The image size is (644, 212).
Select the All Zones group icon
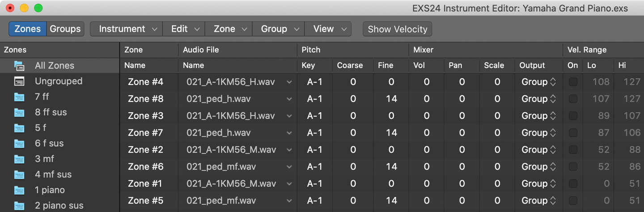tap(19, 66)
